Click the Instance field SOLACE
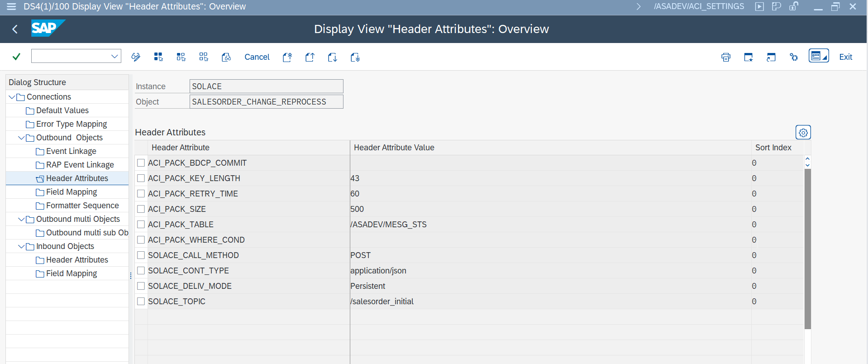 tap(266, 86)
